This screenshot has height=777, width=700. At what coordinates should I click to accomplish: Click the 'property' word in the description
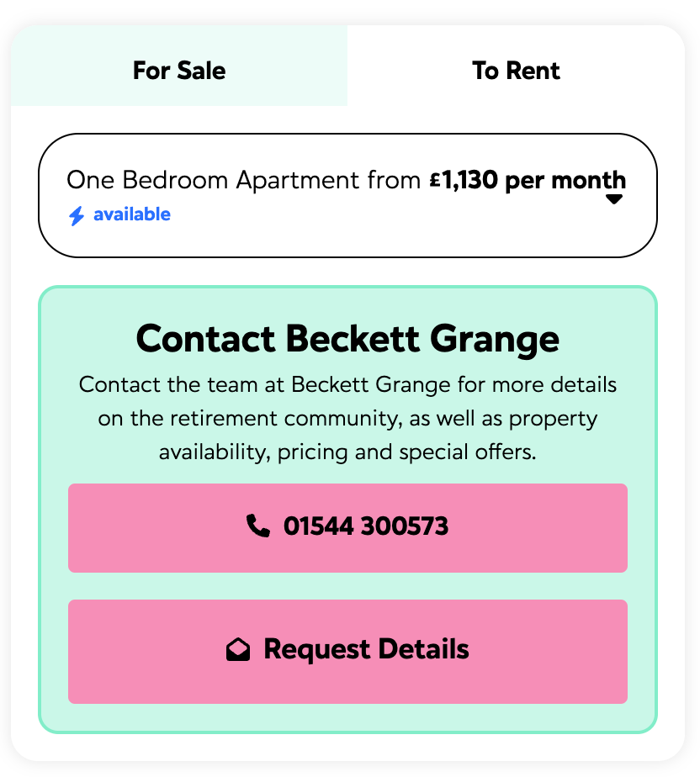tap(553, 419)
